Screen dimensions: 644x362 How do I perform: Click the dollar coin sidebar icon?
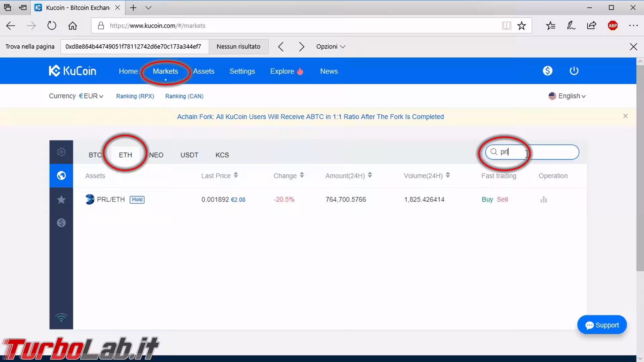coord(61,223)
